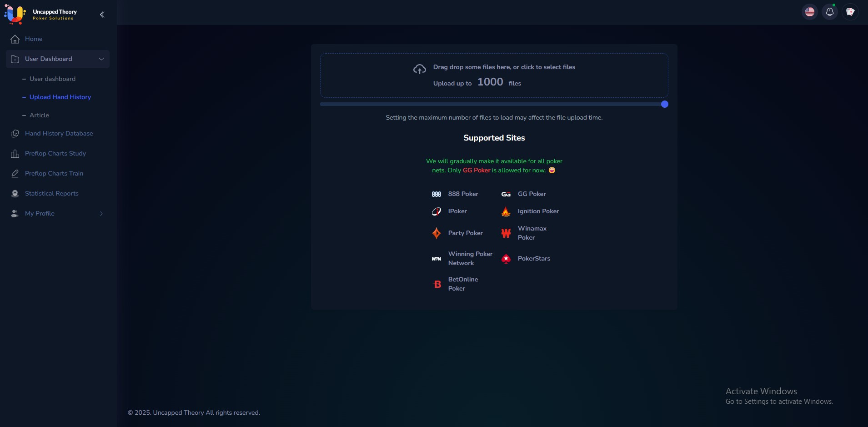
Task: Click the max files slider handle
Action: [665, 104]
